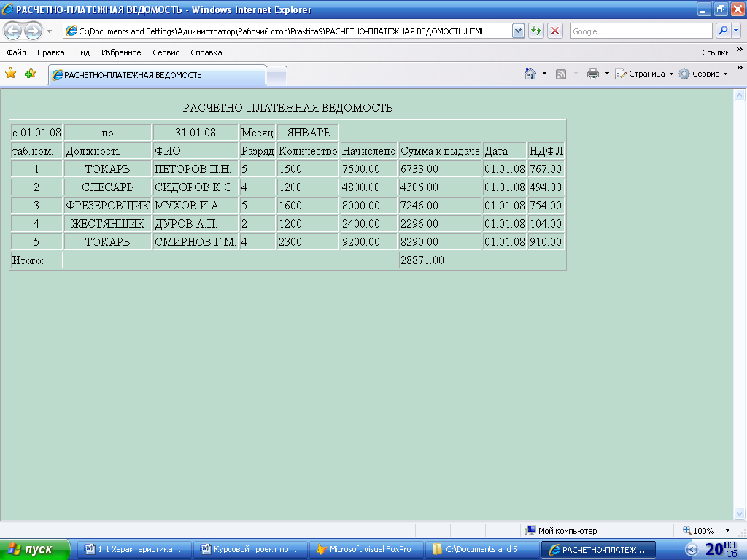Image resolution: width=747 pixels, height=560 pixels.
Task: Click the 910.00 НДФЛ cell
Action: [546, 242]
